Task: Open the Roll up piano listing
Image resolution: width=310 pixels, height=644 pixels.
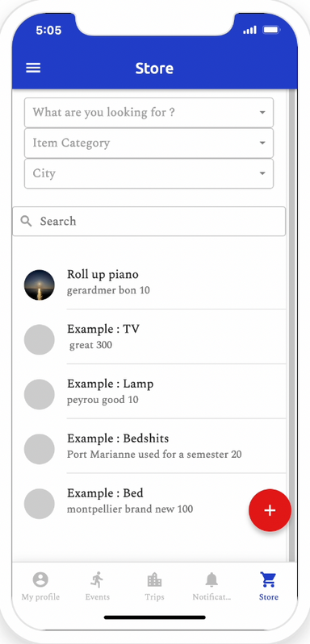Action: [149, 282]
